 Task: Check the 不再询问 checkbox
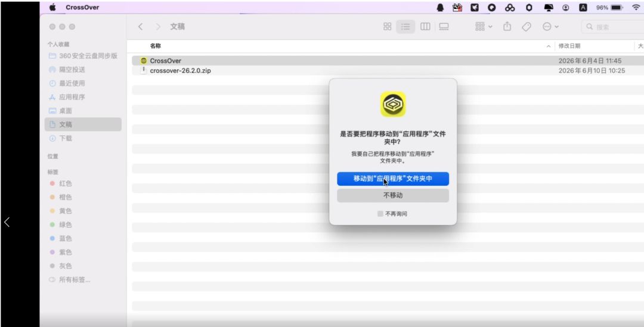pyautogui.click(x=380, y=214)
